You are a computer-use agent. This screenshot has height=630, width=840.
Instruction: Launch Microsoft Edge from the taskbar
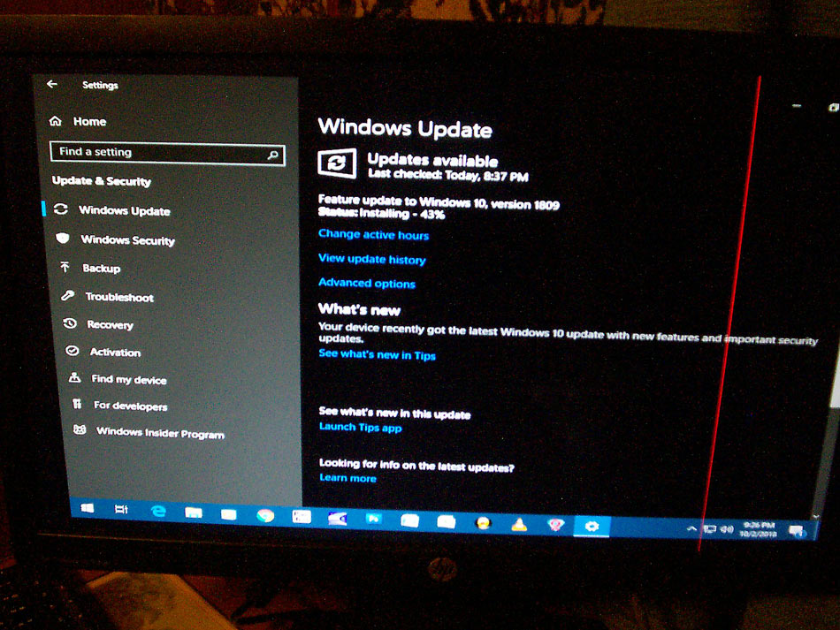(158, 511)
